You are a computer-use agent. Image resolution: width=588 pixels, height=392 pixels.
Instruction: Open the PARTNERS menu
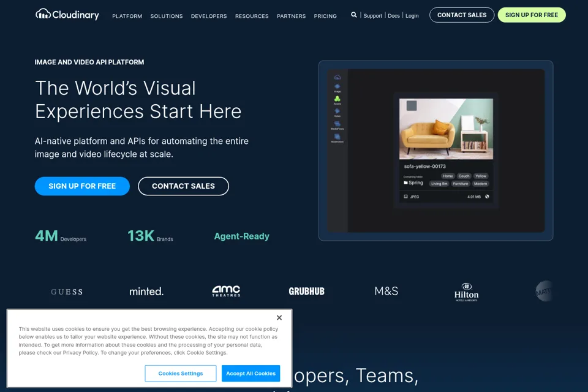[x=292, y=16]
